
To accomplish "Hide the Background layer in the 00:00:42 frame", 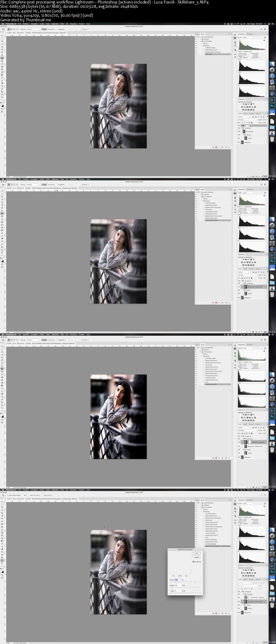I will [239, 142].
